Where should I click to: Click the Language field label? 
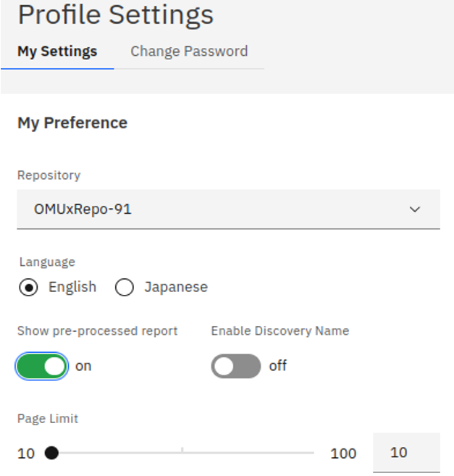pyautogui.click(x=47, y=262)
